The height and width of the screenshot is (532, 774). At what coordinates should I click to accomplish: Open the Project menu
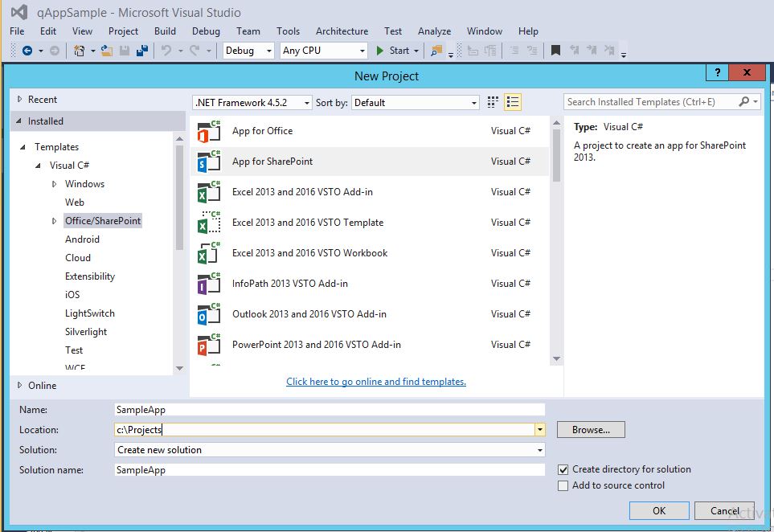(x=124, y=31)
